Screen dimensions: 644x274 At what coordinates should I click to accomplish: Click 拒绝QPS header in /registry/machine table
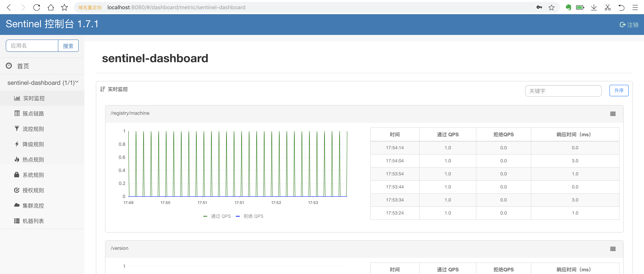[x=503, y=135]
